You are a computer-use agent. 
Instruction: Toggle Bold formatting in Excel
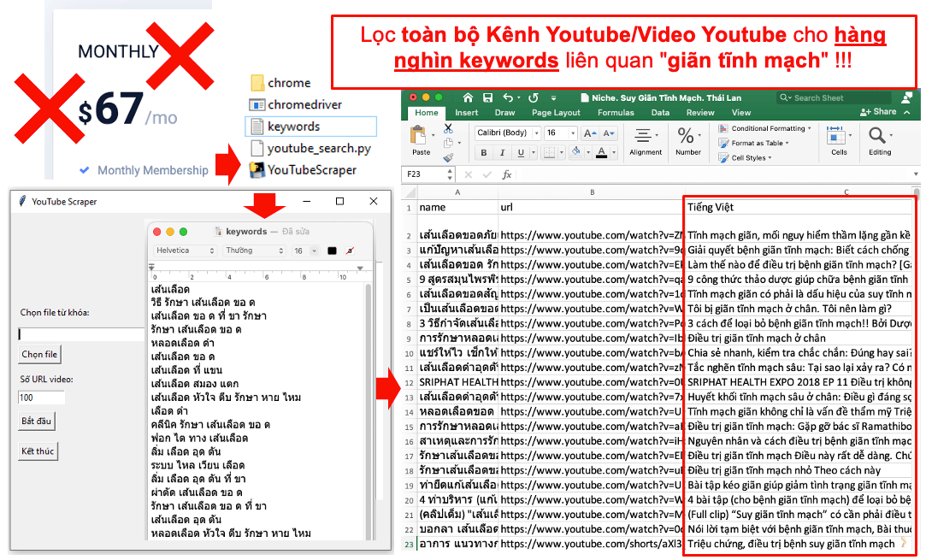pyautogui.click(x=484, y=153)
